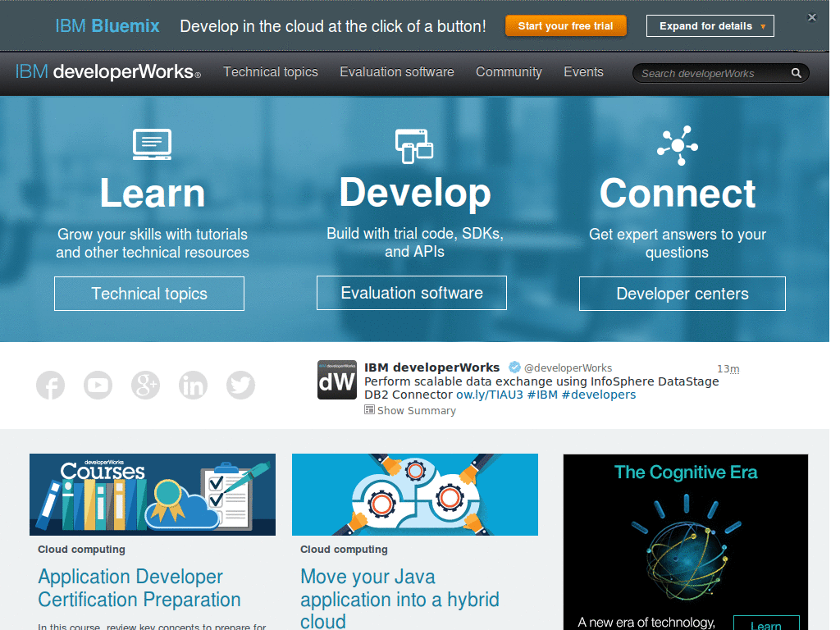Close the Bluemix banner
Viewport: 840px width, 630px height.
(x=812, y=18)
